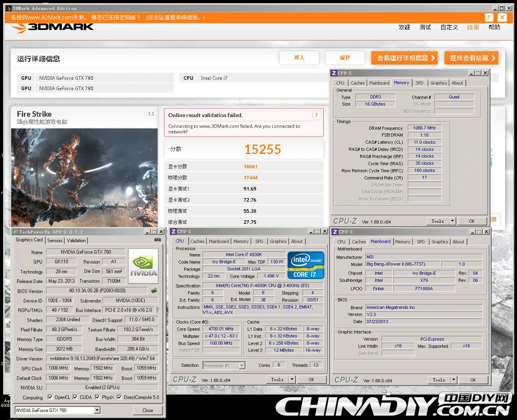Switch to Validation tab in GPU-Z
Viewport: 517px width, 420px height.
76,241
